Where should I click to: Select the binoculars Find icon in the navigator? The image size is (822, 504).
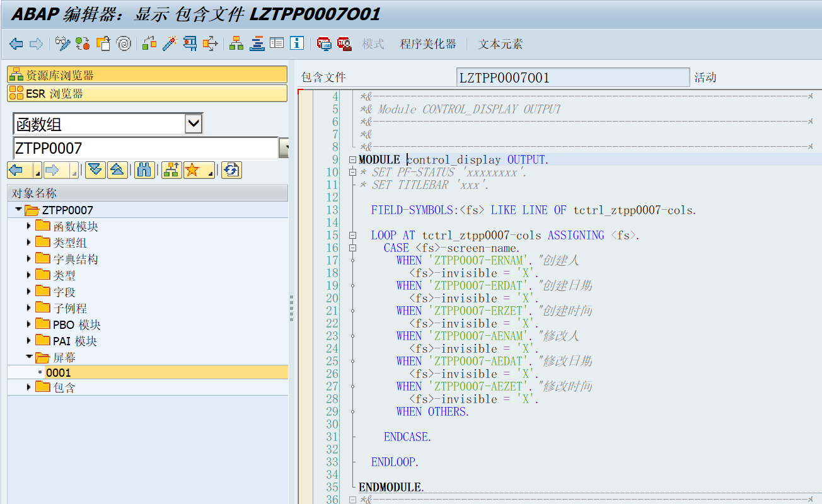(145, 169)
